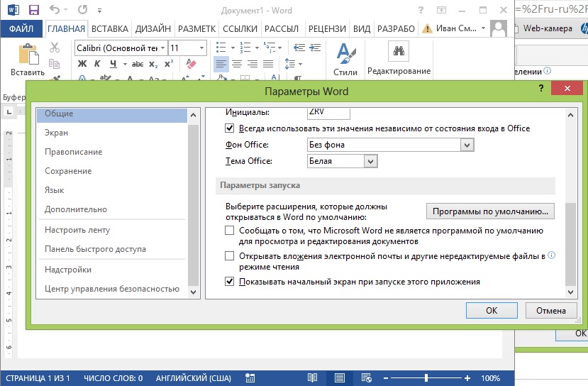The width and height of the screenshot is (588, 386).
Task: Switch to the ВСТАВКА tab
Action: pyautogui.click(x=109, y=28)
